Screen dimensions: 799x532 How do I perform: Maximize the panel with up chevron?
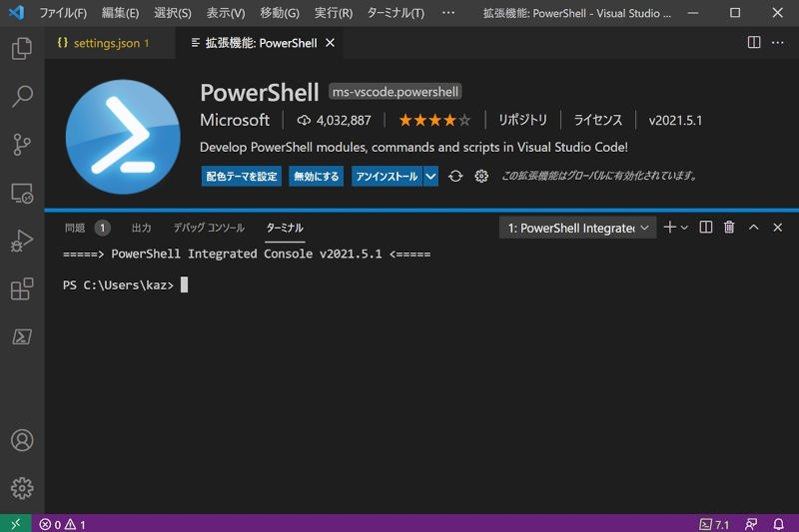(x=754, y=228)
